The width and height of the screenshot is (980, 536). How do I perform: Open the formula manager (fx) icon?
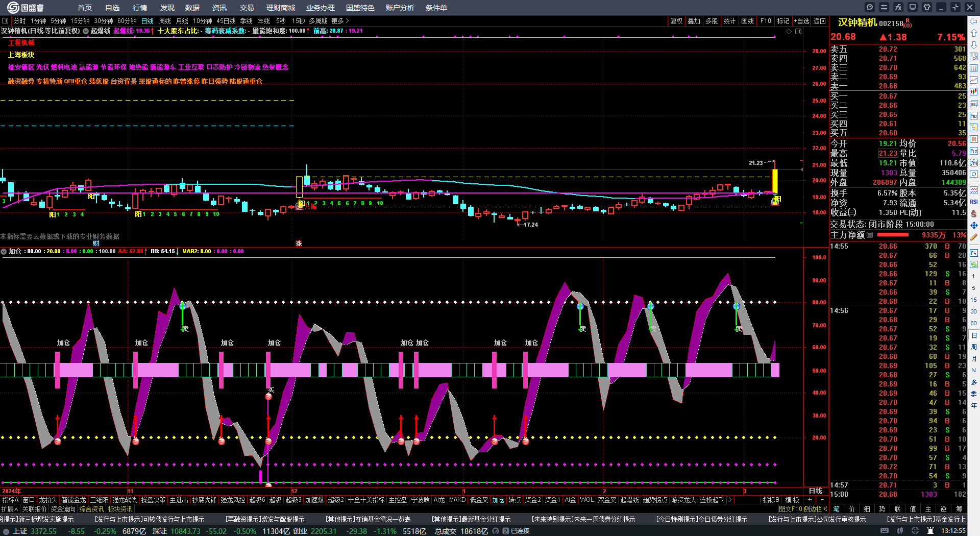click(x=898, y=7)
